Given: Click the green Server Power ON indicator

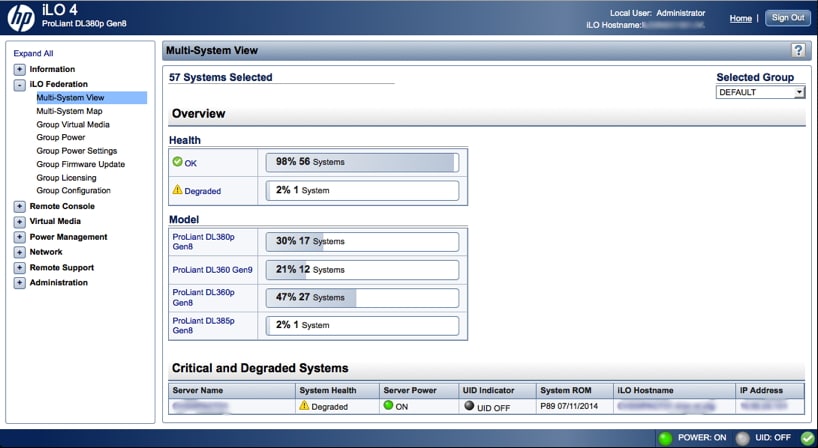Looking at the screenshot, I should [x=388, y=405].
